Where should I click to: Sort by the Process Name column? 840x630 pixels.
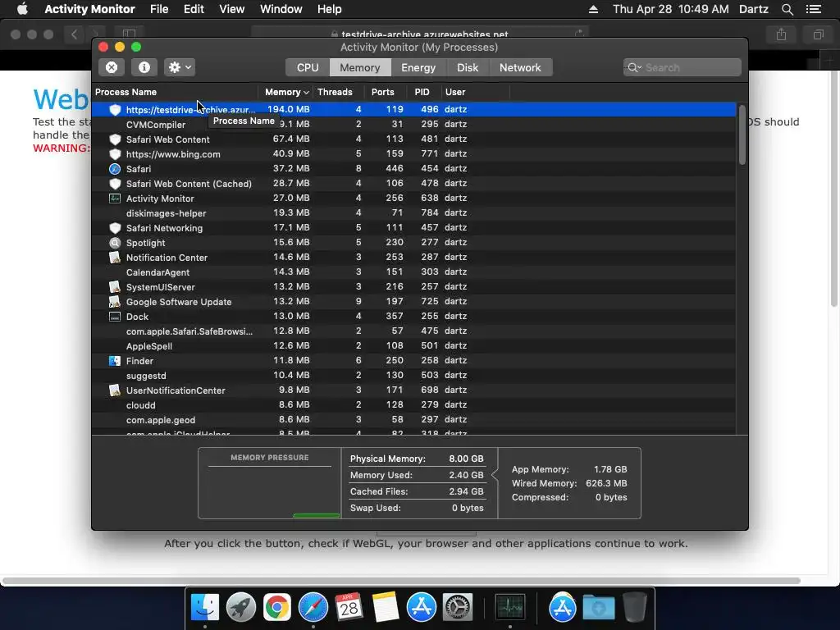pos(175,92)
